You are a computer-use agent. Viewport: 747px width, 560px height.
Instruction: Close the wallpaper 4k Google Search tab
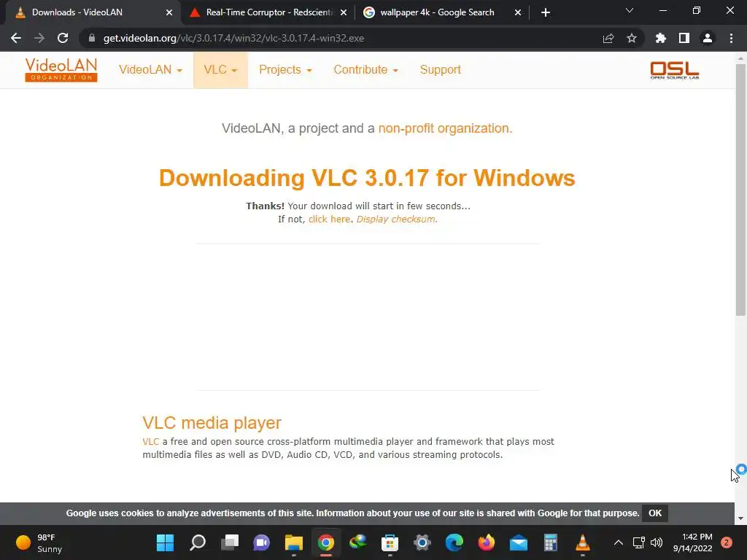click(518, 13)
